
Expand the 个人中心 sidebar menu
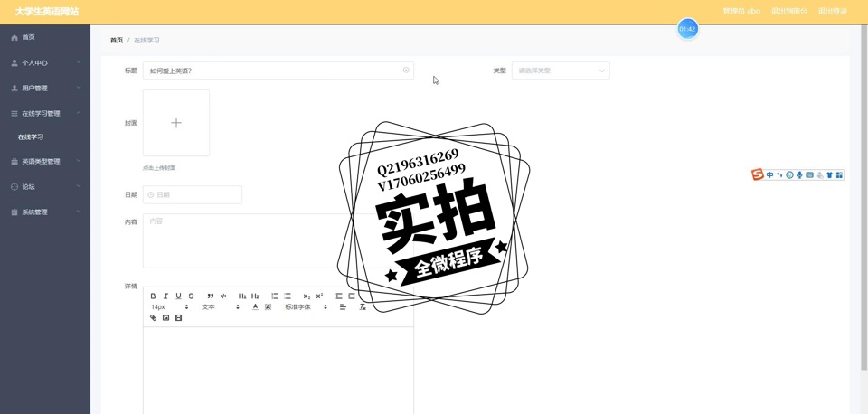click(45, 63)
